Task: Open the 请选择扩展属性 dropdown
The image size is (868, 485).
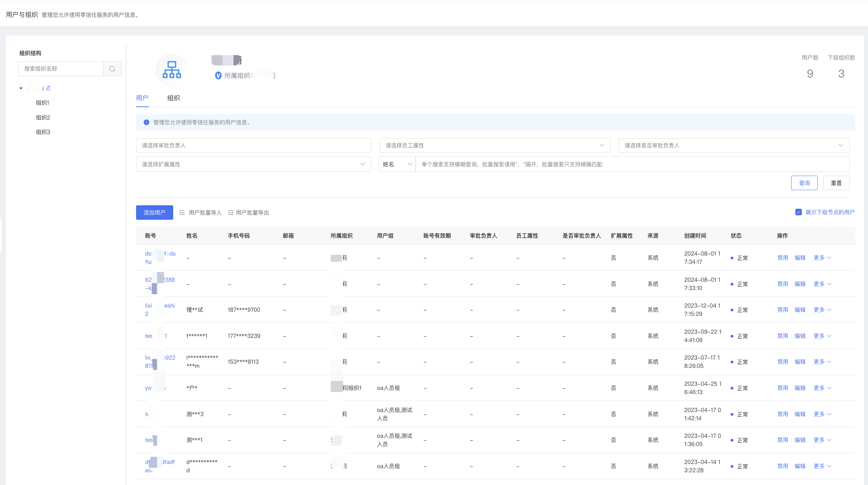Action: 254,164
